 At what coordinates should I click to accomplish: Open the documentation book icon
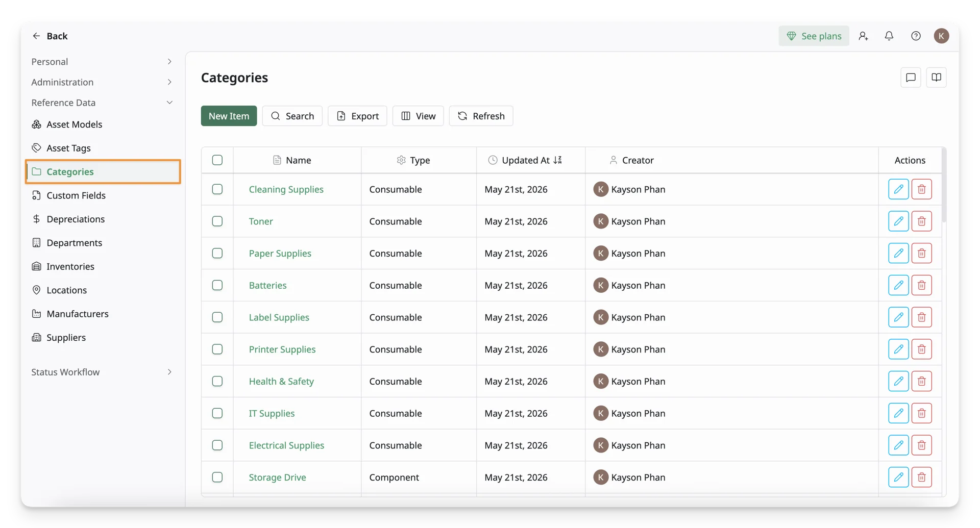point(936,78)
